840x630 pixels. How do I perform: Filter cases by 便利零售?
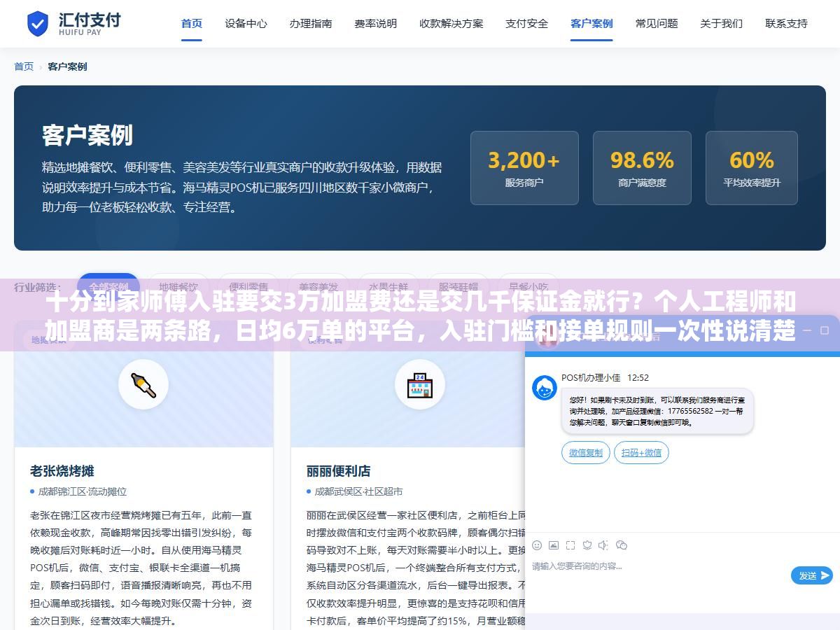(x=248, y=286)
